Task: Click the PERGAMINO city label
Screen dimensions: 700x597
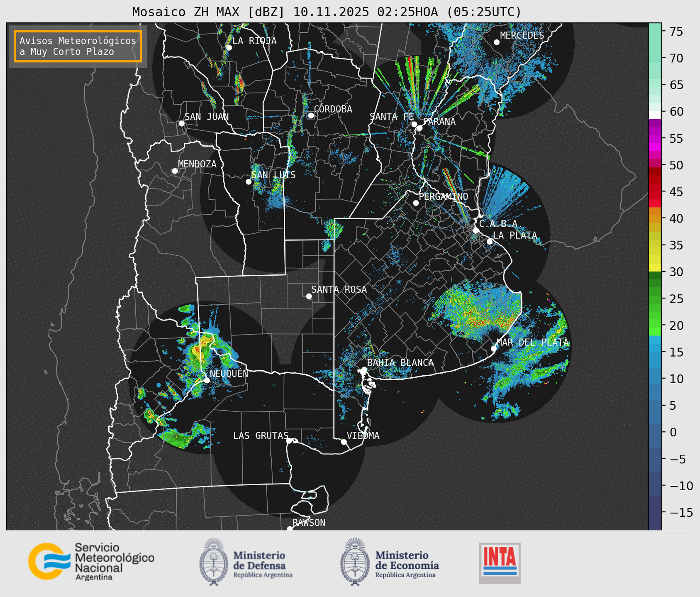Action: click(443, 196)
